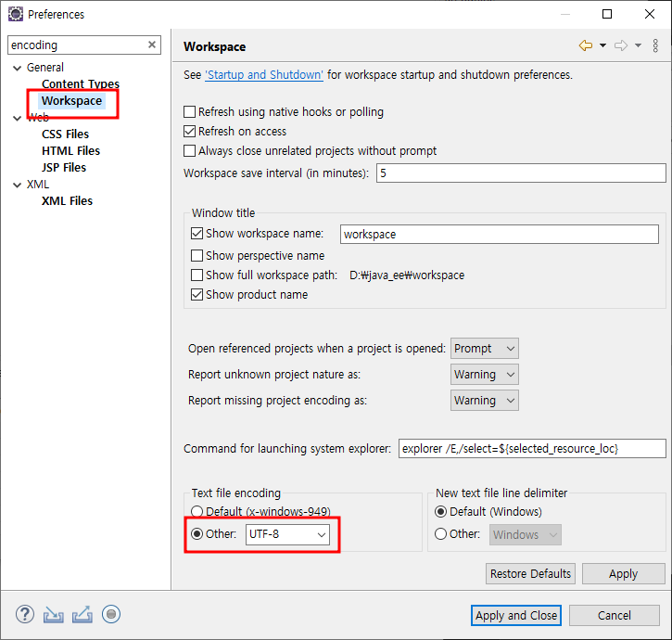This screenshot has width=672, height=640.
Task: Click the Import preferences icon
Action: 53,615
